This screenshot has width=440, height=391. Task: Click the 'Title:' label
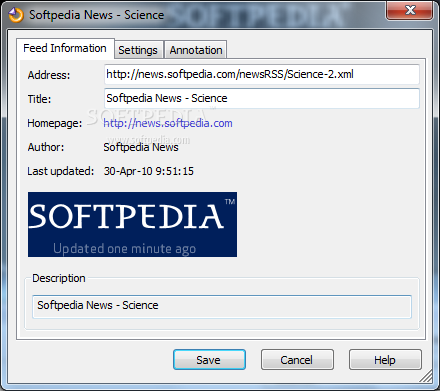click(39, 99)
